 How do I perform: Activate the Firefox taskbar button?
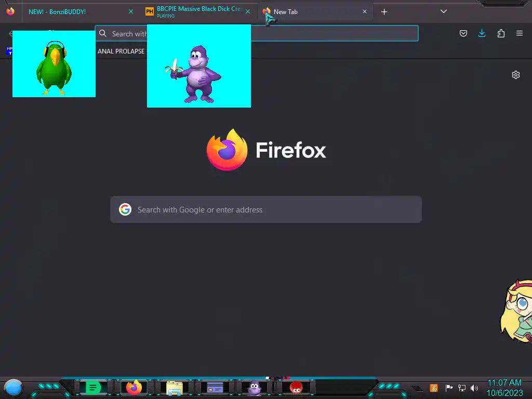tap(134, 388)
